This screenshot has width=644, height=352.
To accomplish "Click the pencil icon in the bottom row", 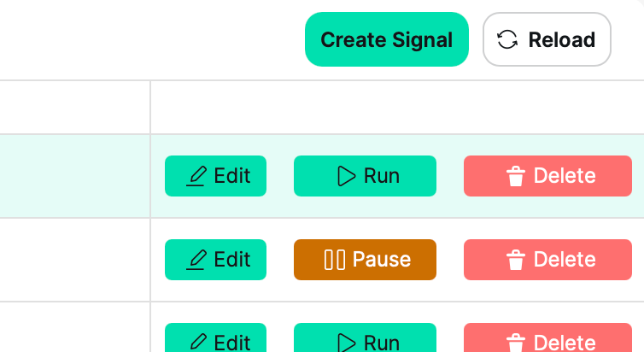I will 197,343.
